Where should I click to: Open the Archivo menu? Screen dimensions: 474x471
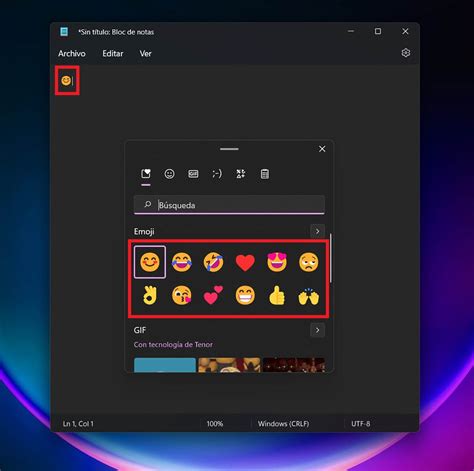[x=72, y=53]
